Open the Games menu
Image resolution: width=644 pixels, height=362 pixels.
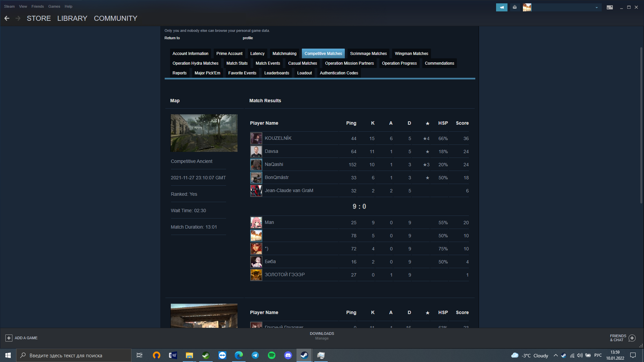click(x=54, y=6)
